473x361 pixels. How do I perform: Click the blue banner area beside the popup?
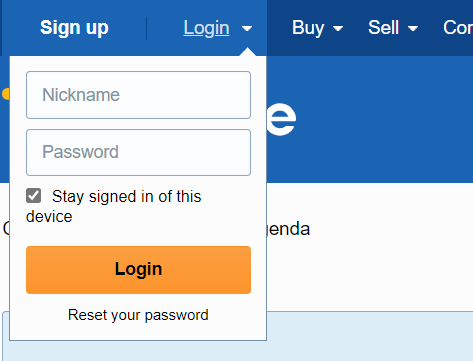click(370, 119)
